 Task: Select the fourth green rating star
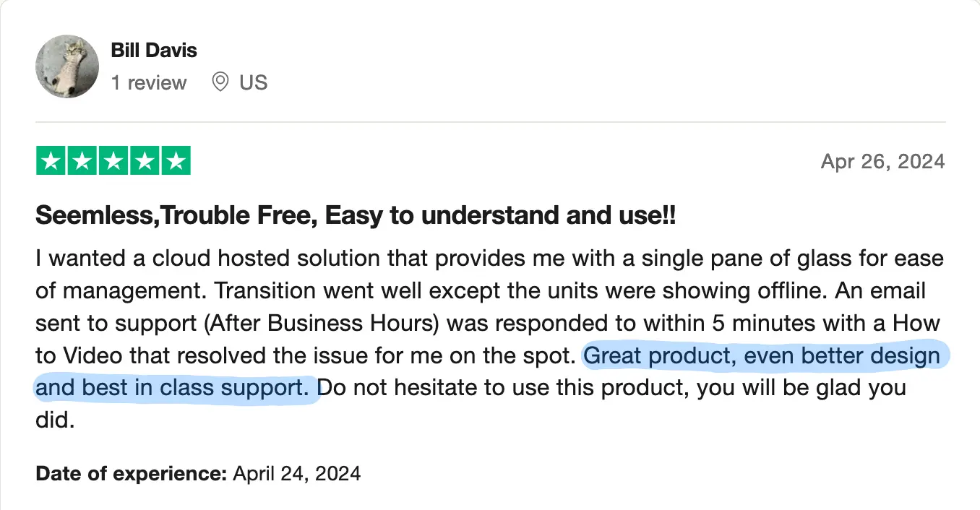point(145,161)
